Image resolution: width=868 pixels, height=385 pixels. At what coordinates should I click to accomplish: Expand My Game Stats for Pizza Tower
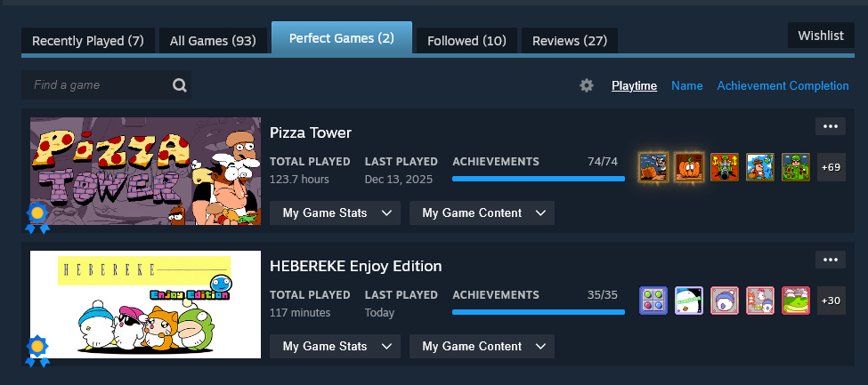click(x=336, y=213)
